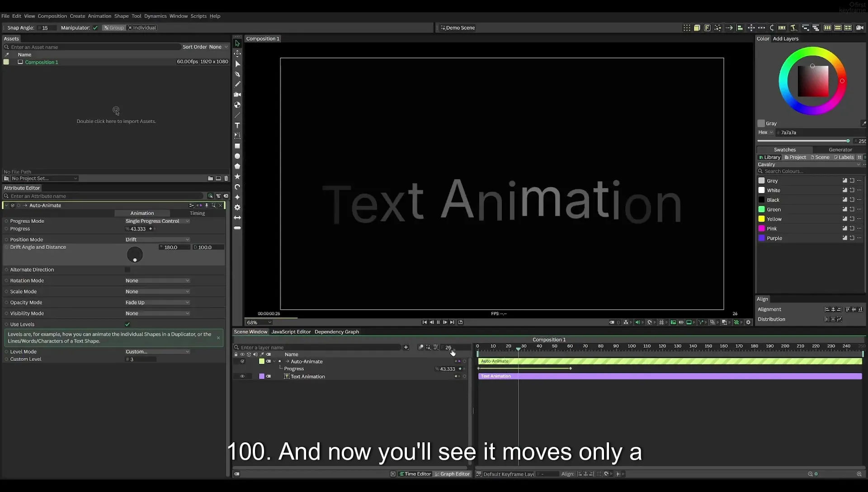Open the Level Mode dropdown
This screenshot has width=868, height=492.
(157, 352)
